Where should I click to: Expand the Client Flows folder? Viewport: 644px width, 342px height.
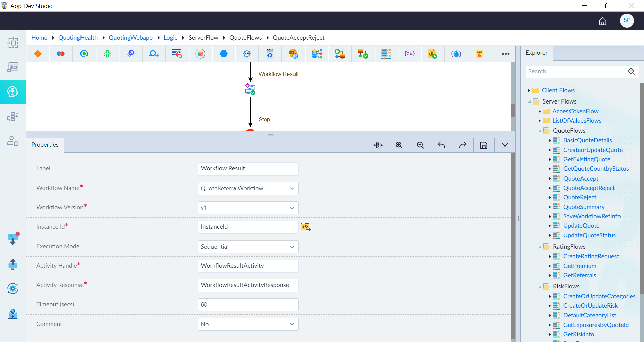click(529, 90)
